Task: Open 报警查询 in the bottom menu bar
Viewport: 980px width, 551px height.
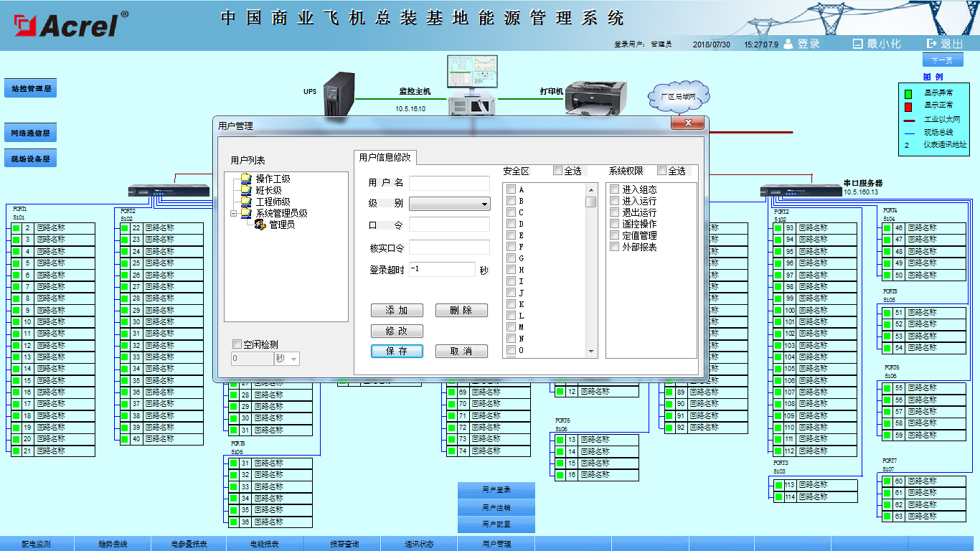Action: (x=344, y=544)
